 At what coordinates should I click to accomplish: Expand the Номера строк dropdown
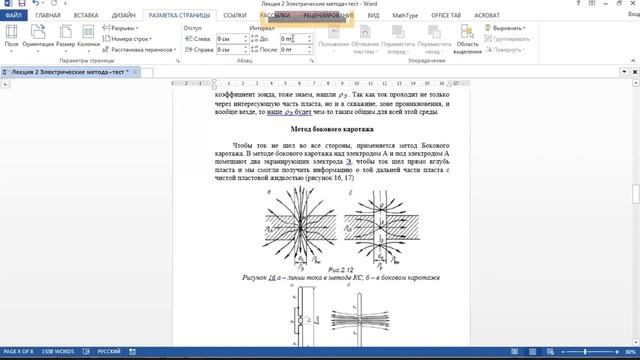pyautogui.click(x=127, y=39)
